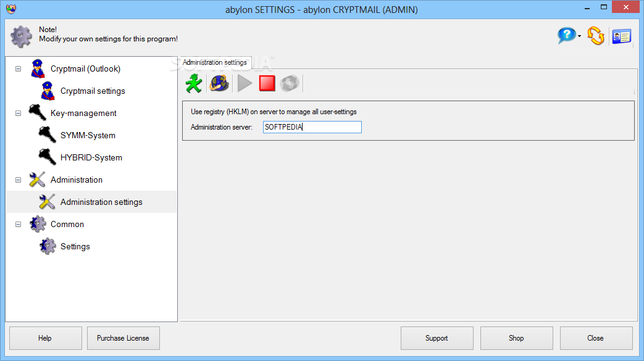
Task: Click the Cryptmail settings policeman icon
Action: [48, 91]
